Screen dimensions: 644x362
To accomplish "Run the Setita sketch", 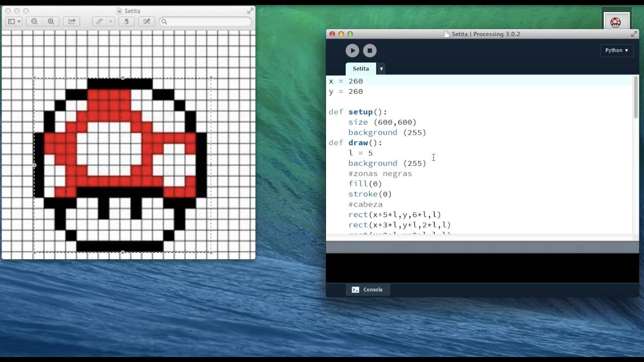I will 352,50.
